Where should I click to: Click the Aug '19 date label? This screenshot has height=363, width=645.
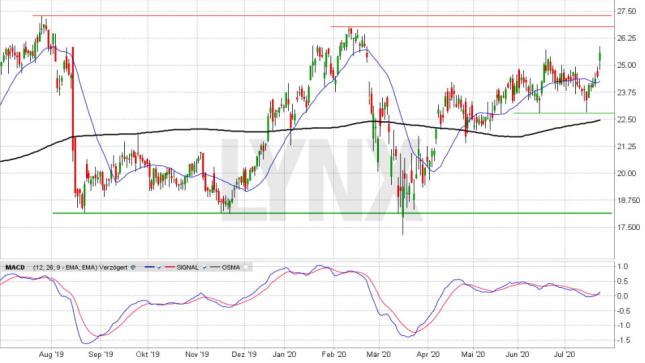coord(52,354)
